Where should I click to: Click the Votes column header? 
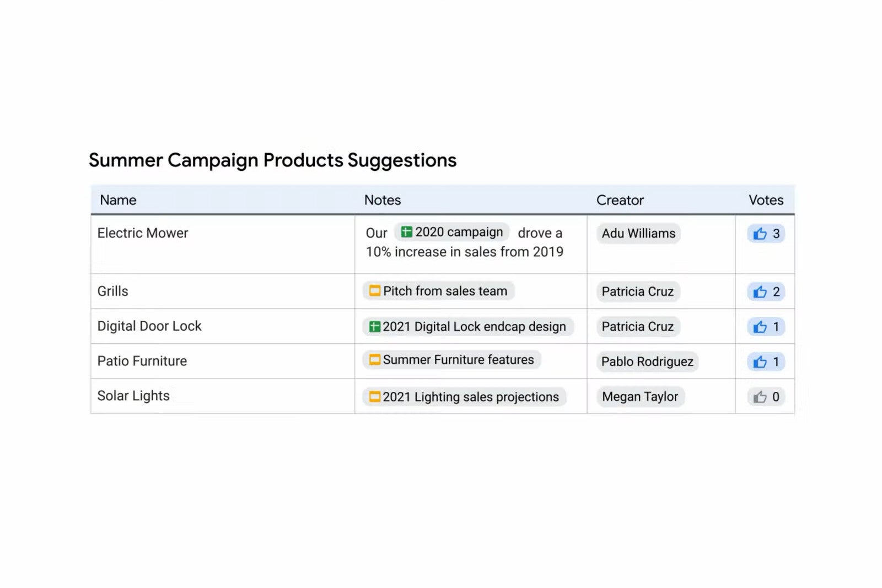coord(766,200)
